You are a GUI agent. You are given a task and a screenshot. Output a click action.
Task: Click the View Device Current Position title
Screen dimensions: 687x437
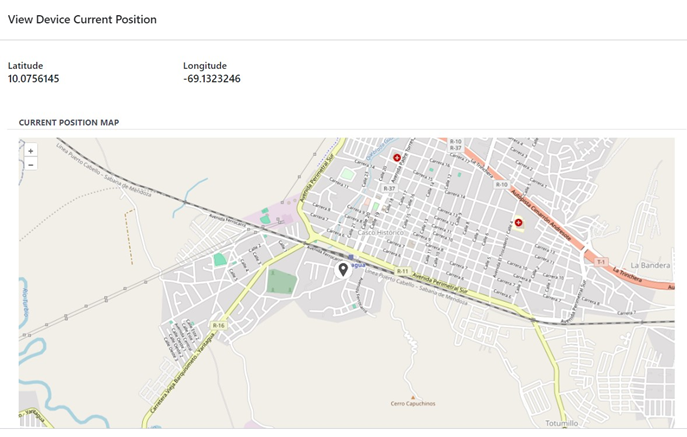(82, 19)
